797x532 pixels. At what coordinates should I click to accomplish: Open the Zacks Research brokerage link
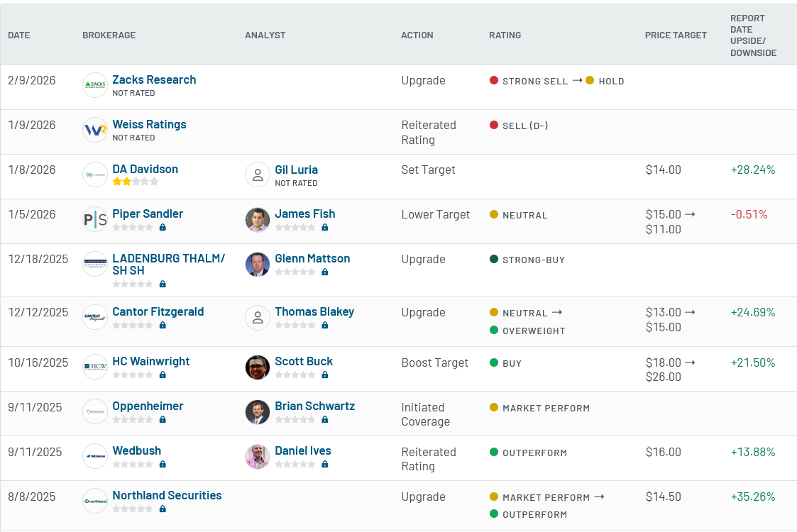(154, 79)
